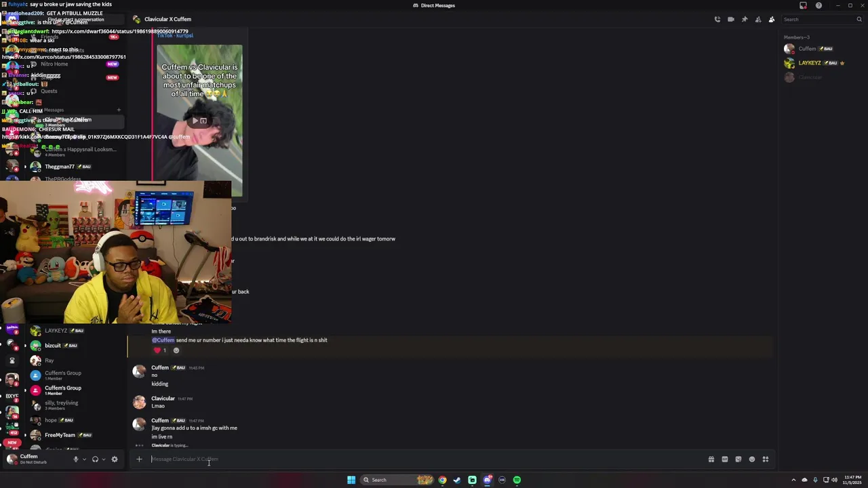Open server icon with 412 badge

12,428
